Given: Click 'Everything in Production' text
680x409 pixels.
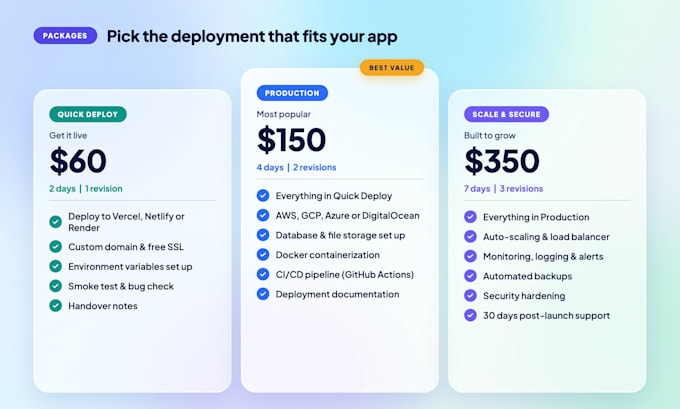Looking at the screenshot, I should pos(536,217).
